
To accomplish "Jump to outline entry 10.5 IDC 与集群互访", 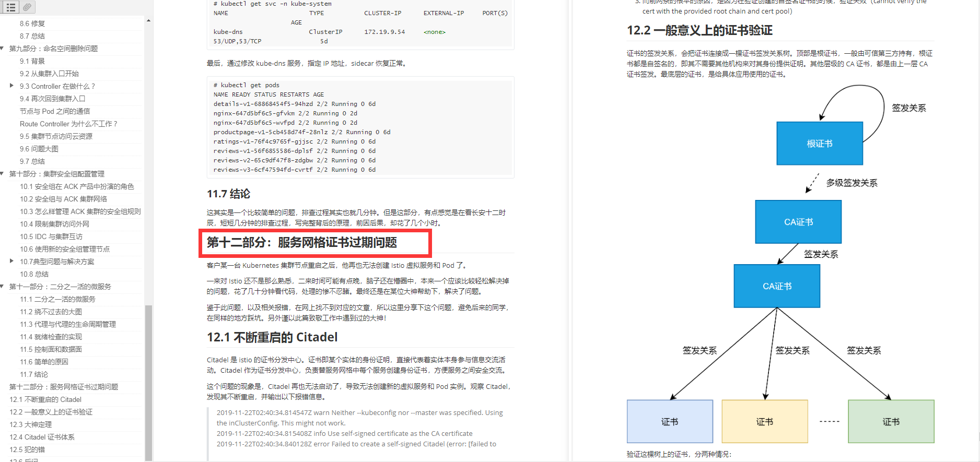I will click(51, 236).
